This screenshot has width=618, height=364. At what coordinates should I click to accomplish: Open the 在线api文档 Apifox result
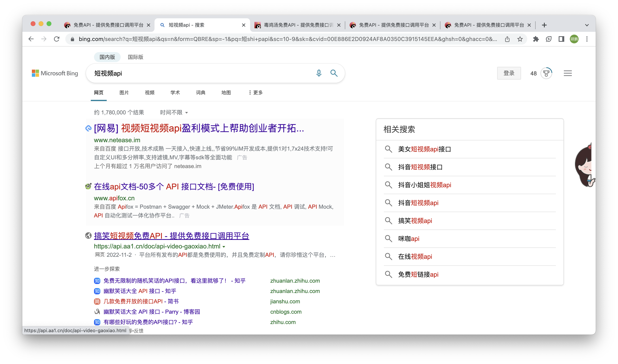pyautogui.click(x=174, y=187)
